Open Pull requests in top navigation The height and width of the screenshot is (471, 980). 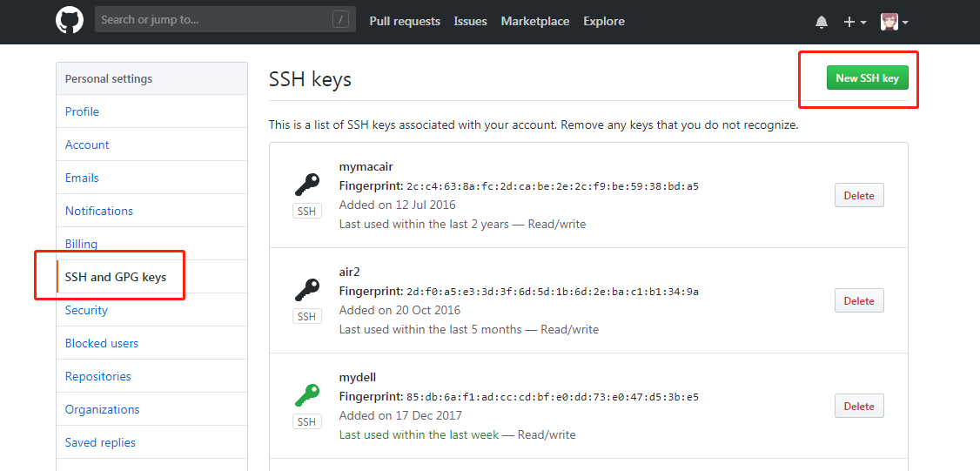(x=405, y=21)
